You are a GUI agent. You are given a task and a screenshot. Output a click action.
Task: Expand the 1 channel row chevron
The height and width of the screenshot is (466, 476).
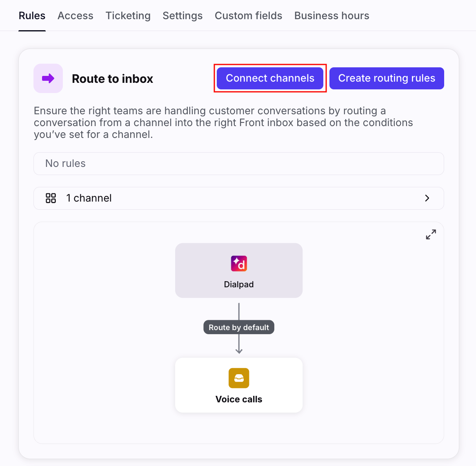pyautogui.click(x=427, y=198)
